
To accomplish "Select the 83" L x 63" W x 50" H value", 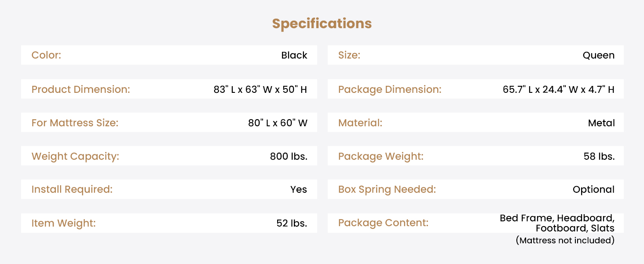I will coord(260,89).
